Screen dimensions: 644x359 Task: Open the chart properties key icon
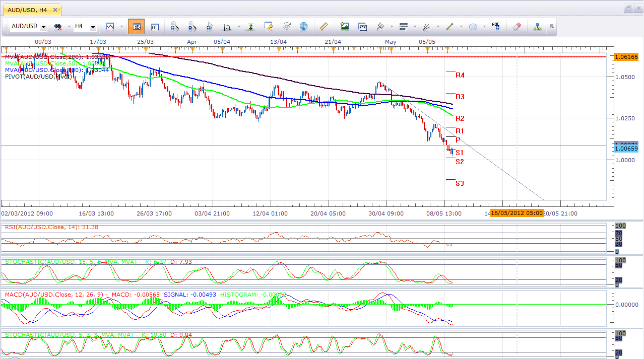point(268,27)
